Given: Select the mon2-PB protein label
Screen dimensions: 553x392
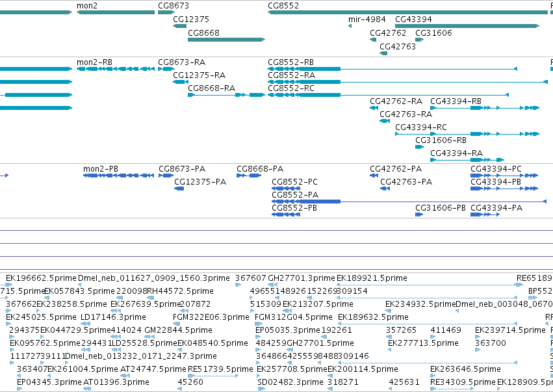Looking at the screenshot, I should tap(101, 168).
